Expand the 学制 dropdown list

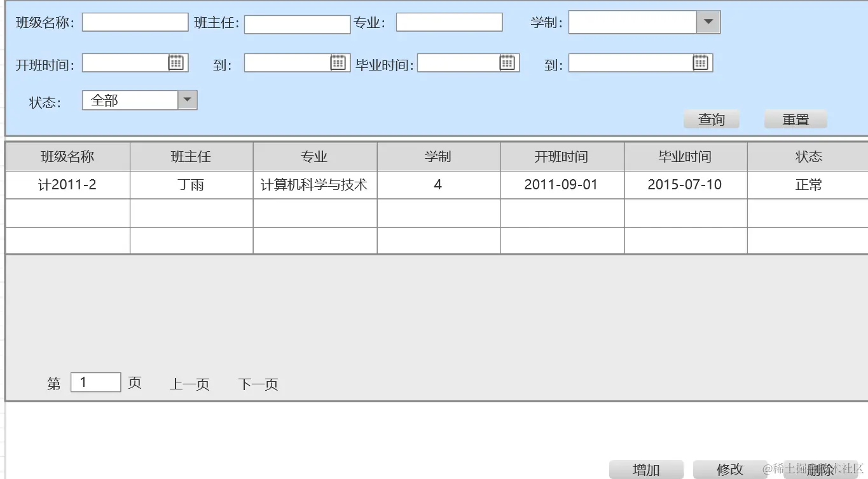(709, 21)
